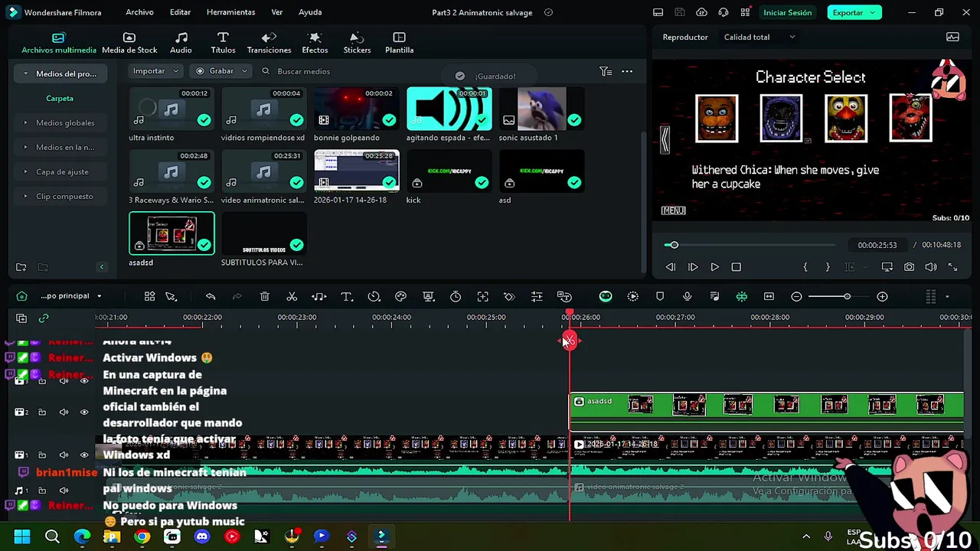Zoom out the timeline with minus icon
Image resolution: width=980 pixels, height=551 pixels.
click(x=796, y=296)
